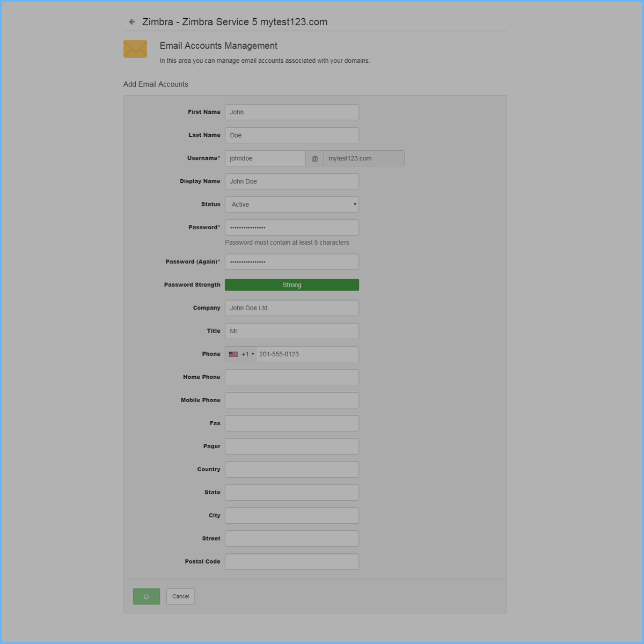Click the password minimum 8 characters hint
The height and width of the screenshot is (644, 644).
287,243
